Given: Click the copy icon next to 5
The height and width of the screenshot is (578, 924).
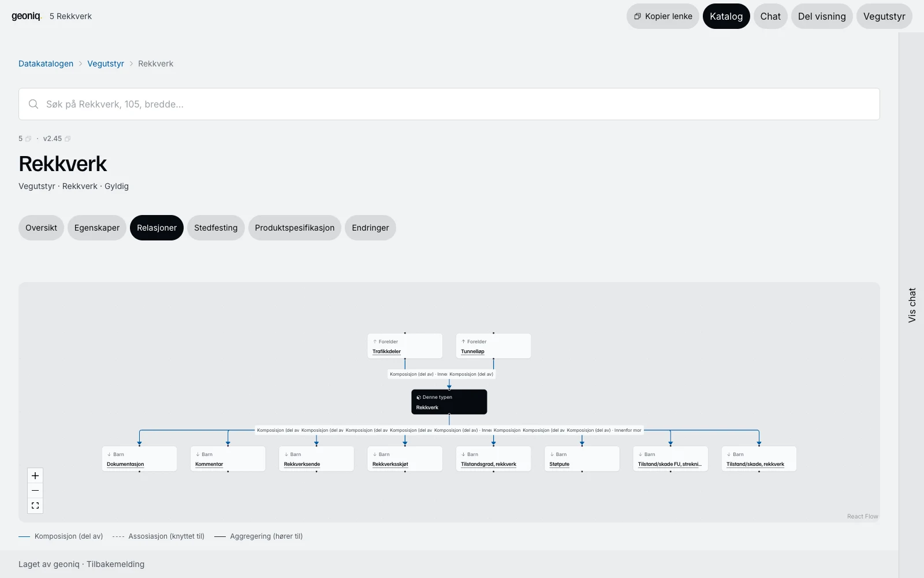Looking at the screenshot, I should pos(28,139).
